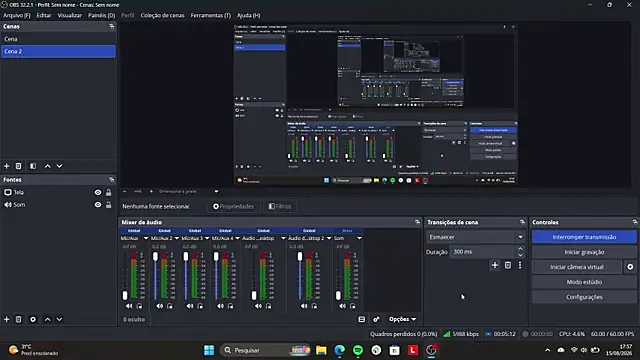Select the Cena scene in list
This screenshot has height=360, width=640.
click(58, 39)
